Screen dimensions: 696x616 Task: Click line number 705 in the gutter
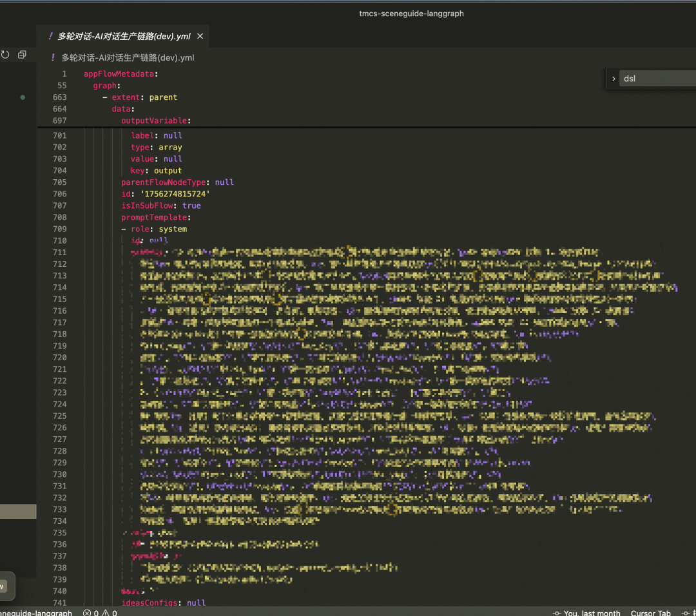pos(59,182)
